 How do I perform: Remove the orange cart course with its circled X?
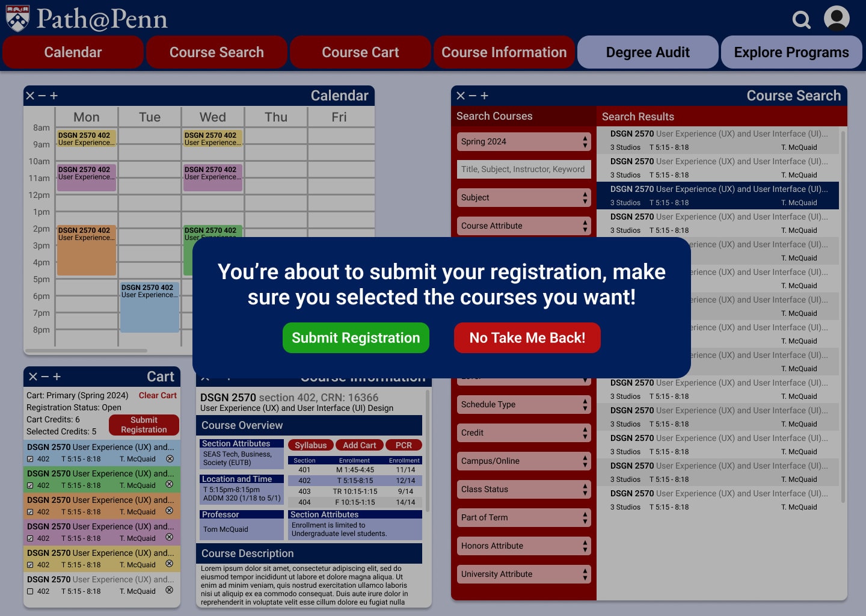[x=170, y=511]
